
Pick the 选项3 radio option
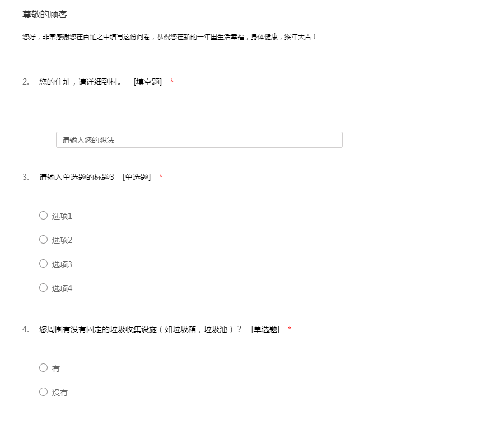click(x=43, y=264)
